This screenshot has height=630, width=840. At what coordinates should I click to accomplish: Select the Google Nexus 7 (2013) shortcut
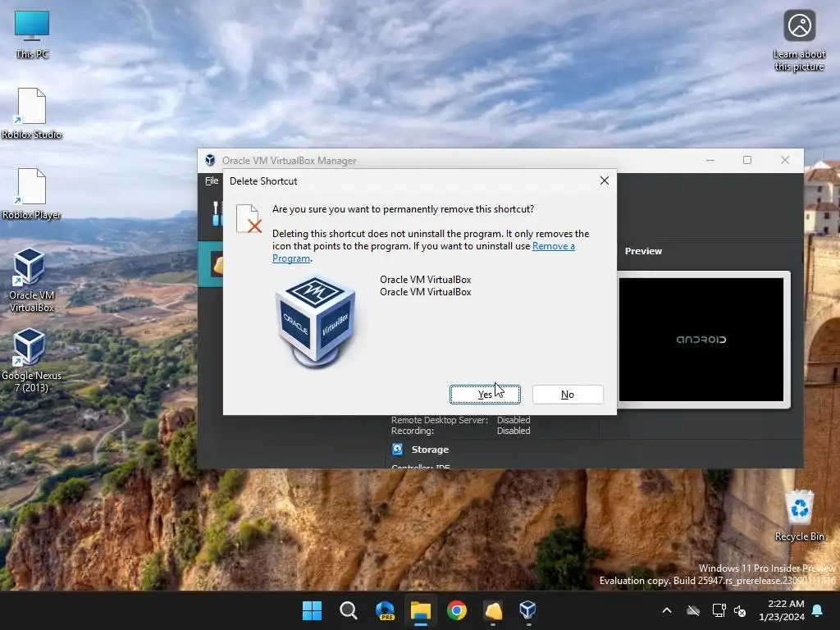coord(32,361)
